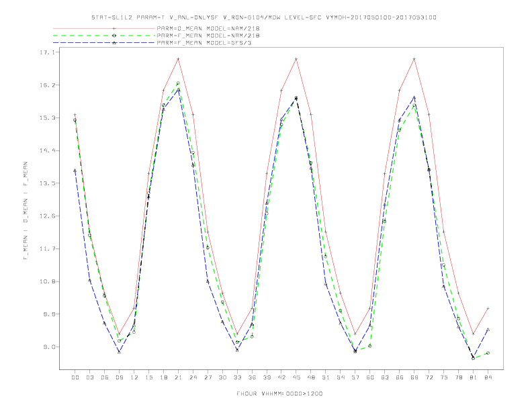Viewport: 532px width, 411px height.
Task: Click the green circle data point at hour 84
Action: 488,353
